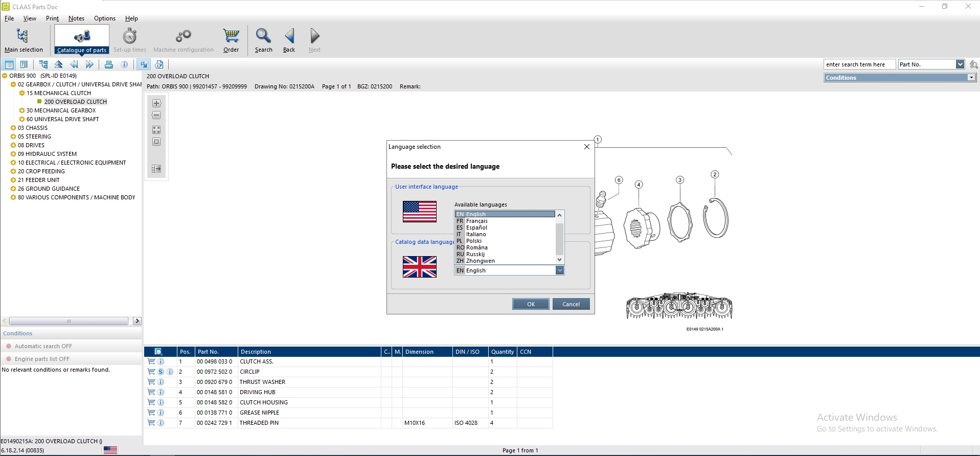Viewport: 980px width, 456px height.
Task: Zoom out of the drawing with minus button
Action: tap(156, 116)
